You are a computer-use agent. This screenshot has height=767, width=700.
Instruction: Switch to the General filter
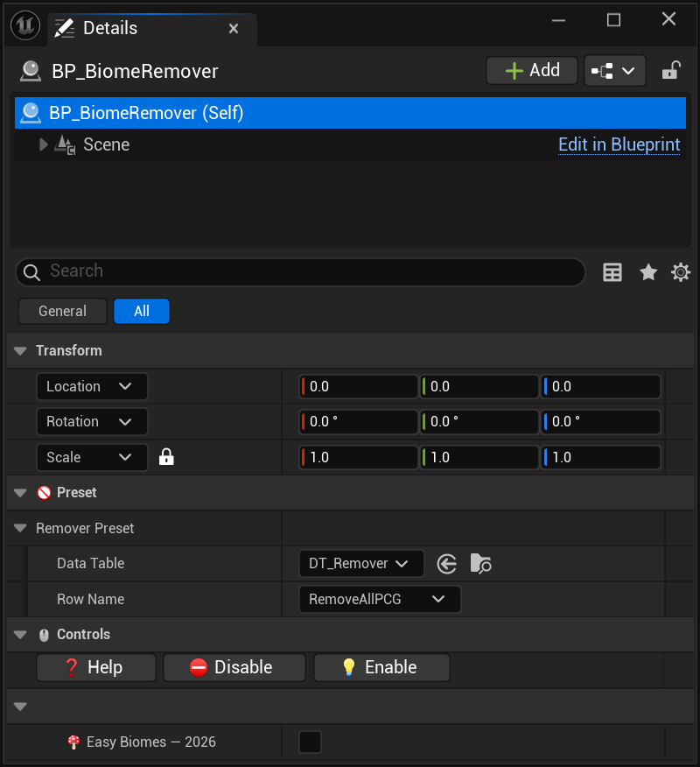(x=63, y=311)
